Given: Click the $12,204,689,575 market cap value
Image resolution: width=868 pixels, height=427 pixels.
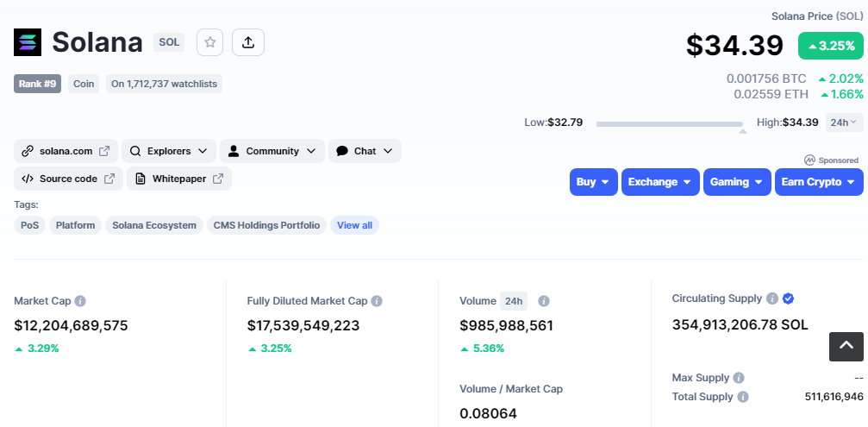Looking at the screenshot, I should pos(71,326).
